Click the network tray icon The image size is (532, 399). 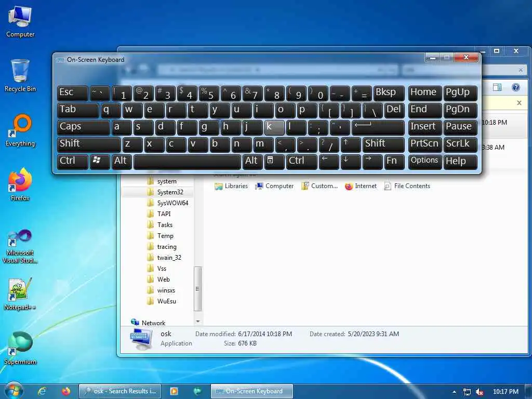coord(467,392)
